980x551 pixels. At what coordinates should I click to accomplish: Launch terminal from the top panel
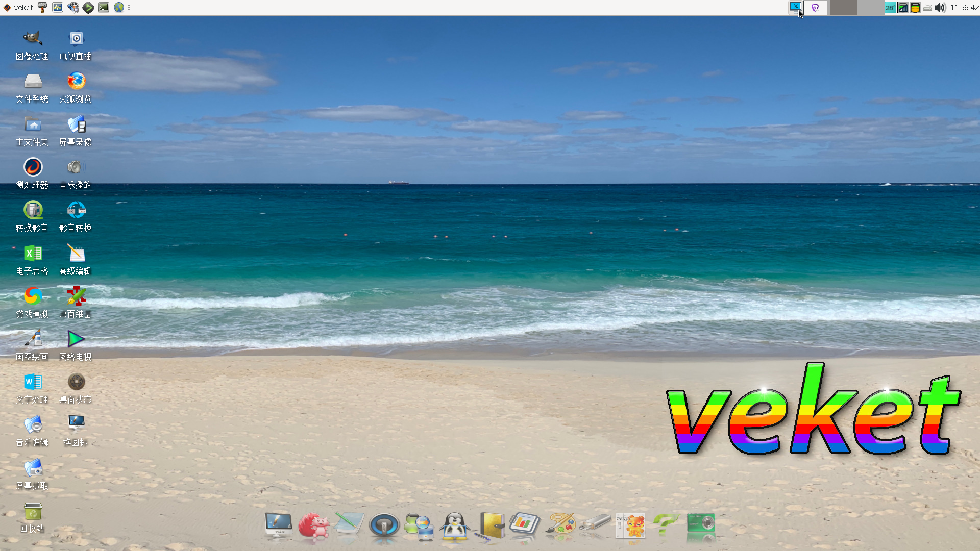[x=104, y=8]
